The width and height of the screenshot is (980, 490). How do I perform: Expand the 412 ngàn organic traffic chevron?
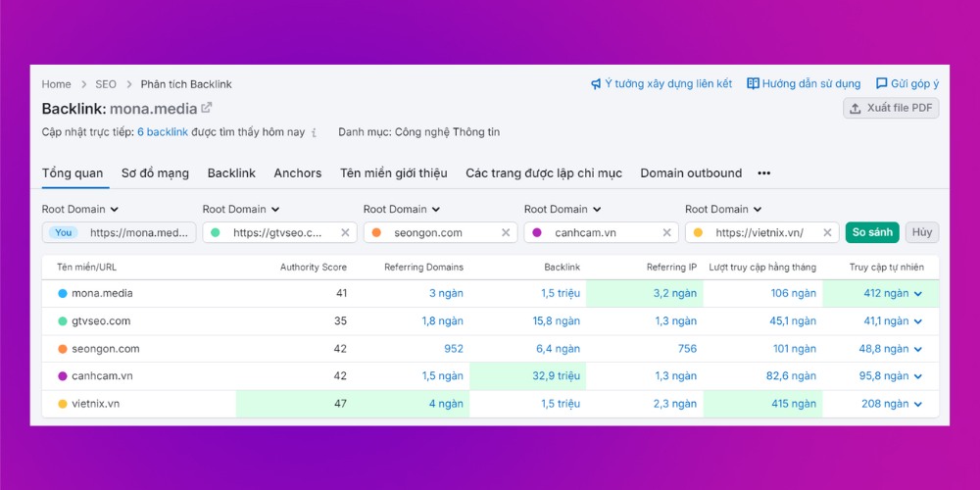click(918, 294)
